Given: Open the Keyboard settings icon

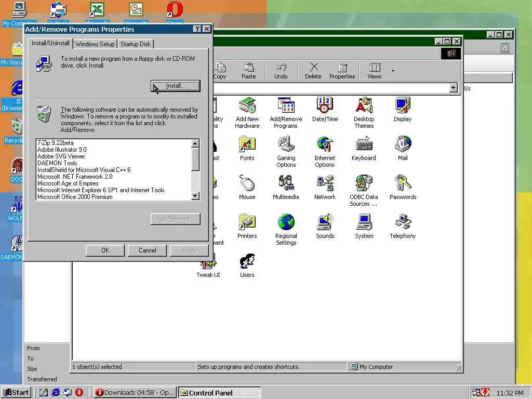Looking at the screenshot, I should coord(364,149).
